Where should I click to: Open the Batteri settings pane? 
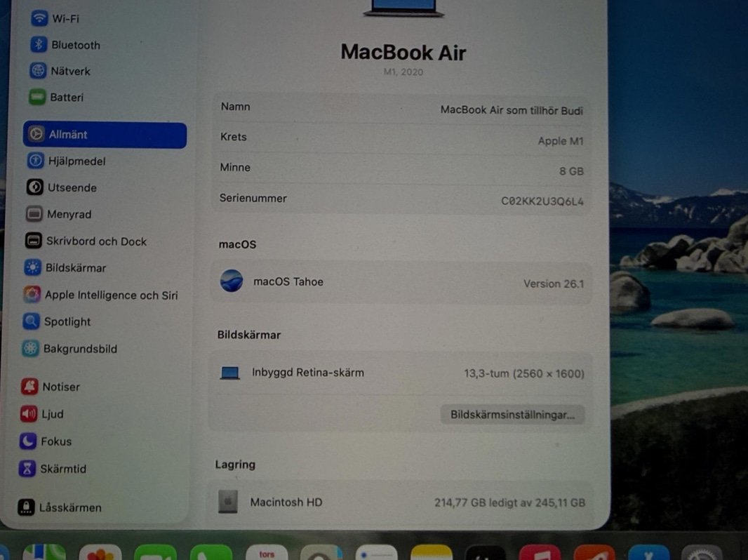(x=56, y=98)
